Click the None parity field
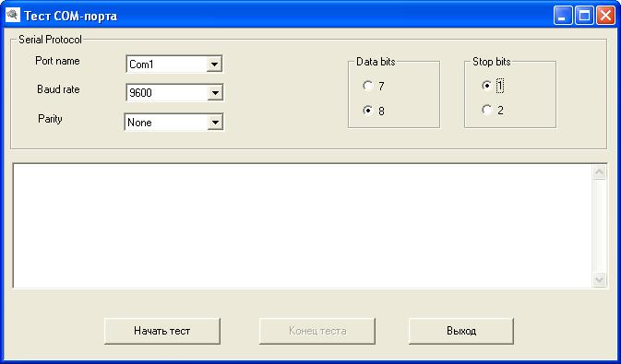The width and height of the screenshot is (621, 364). pyautogui.click(x=166, y=123)
